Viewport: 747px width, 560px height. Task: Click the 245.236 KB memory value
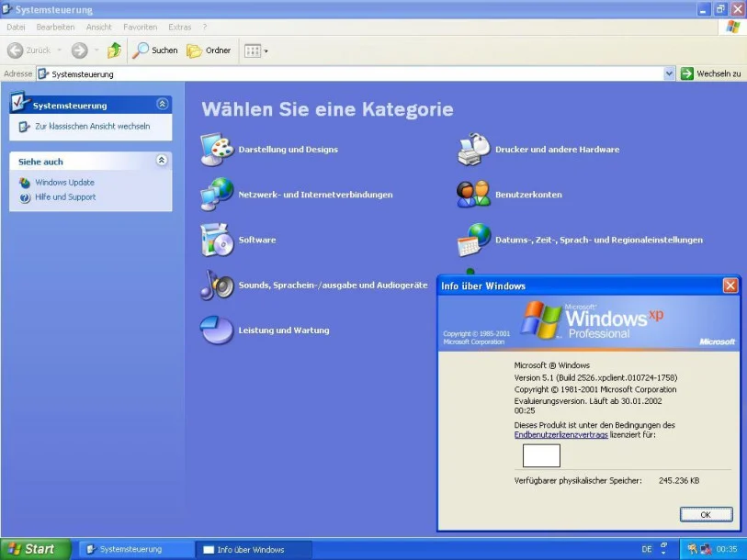679,480
